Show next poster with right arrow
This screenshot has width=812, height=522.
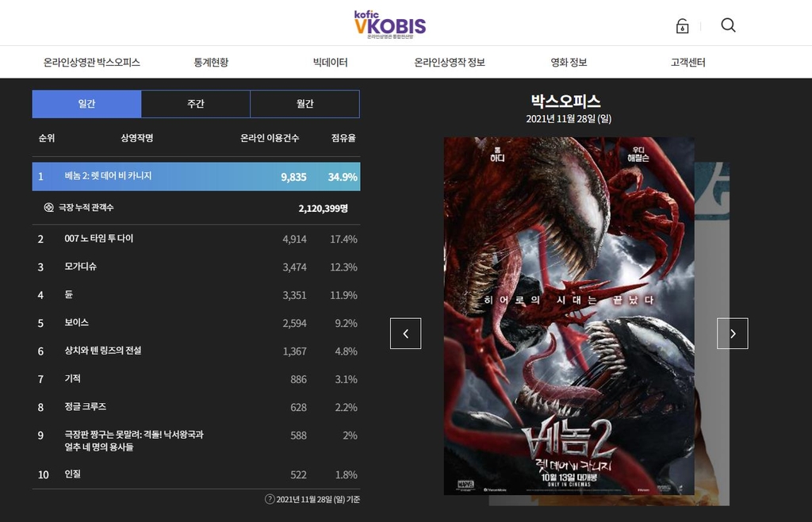(x=732, y=333)
